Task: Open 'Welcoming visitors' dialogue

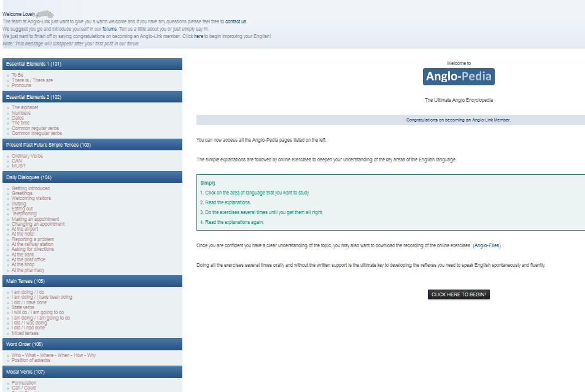Action: 31,198
